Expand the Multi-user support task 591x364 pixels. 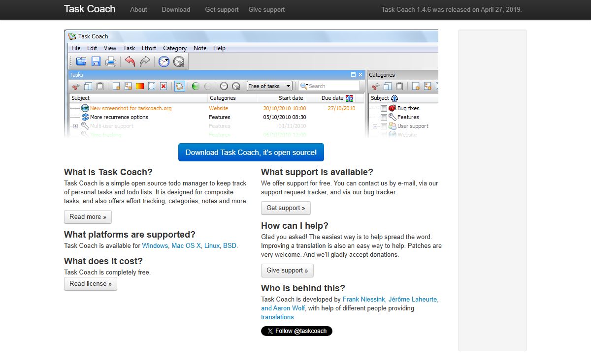[x=75, y=126]
